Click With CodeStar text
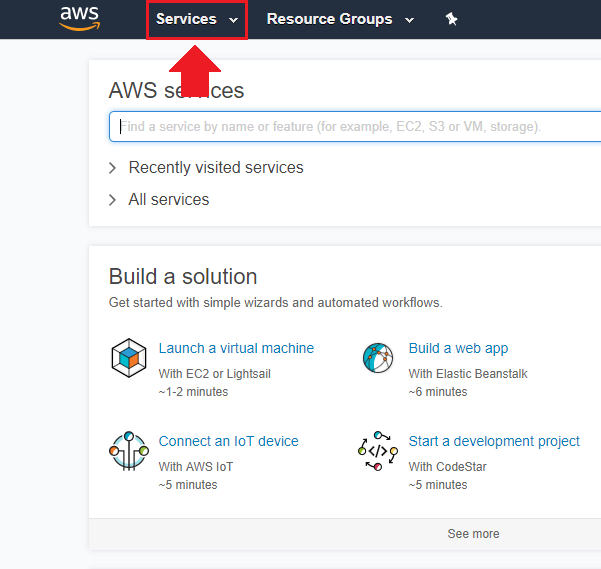601x569 pixels. point(447,467)
